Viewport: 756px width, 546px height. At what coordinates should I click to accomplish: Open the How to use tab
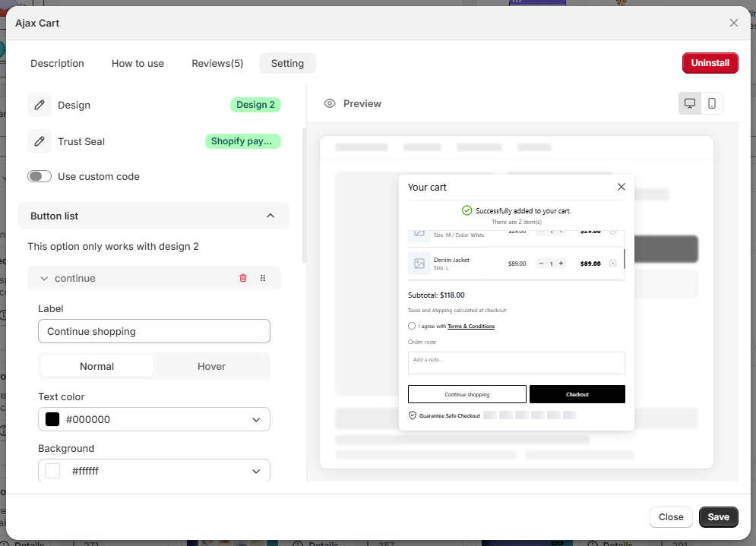(x=138, y=63)
